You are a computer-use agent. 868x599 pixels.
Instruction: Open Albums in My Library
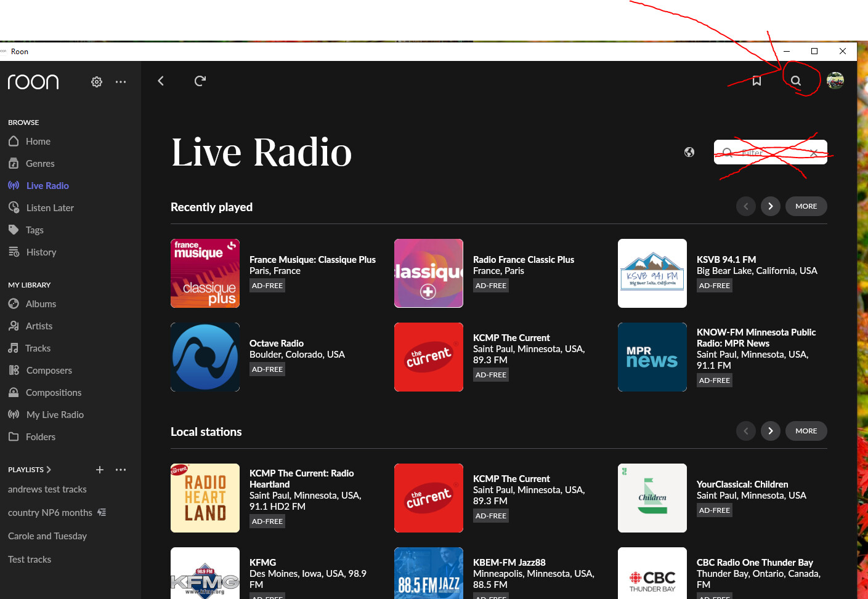[41, 304]
